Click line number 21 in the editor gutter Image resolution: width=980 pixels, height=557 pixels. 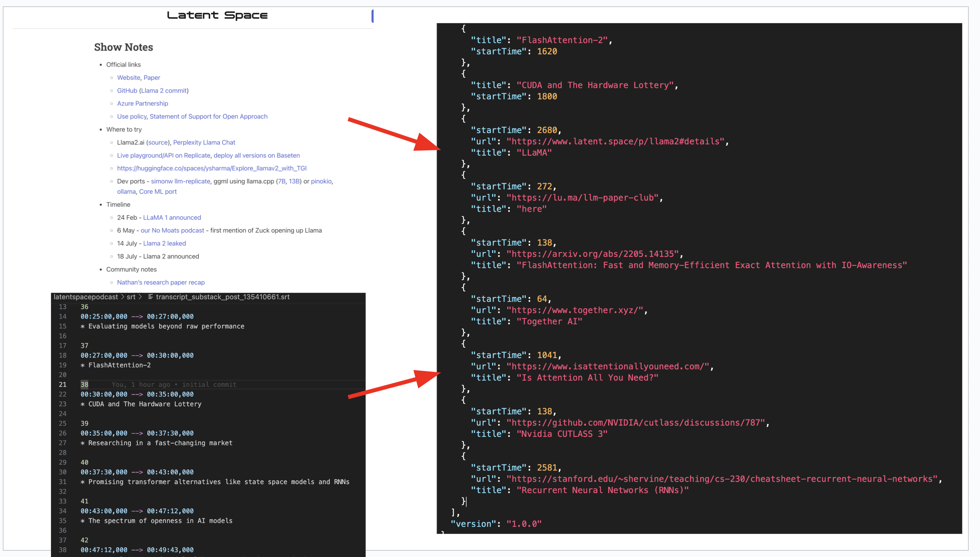[x=62, y=384]
